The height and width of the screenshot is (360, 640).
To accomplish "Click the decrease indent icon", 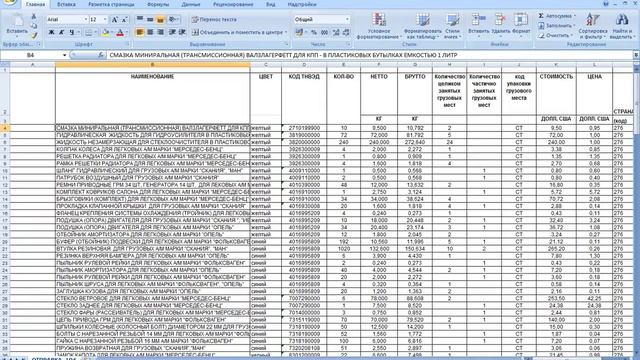I will [172, 32].
